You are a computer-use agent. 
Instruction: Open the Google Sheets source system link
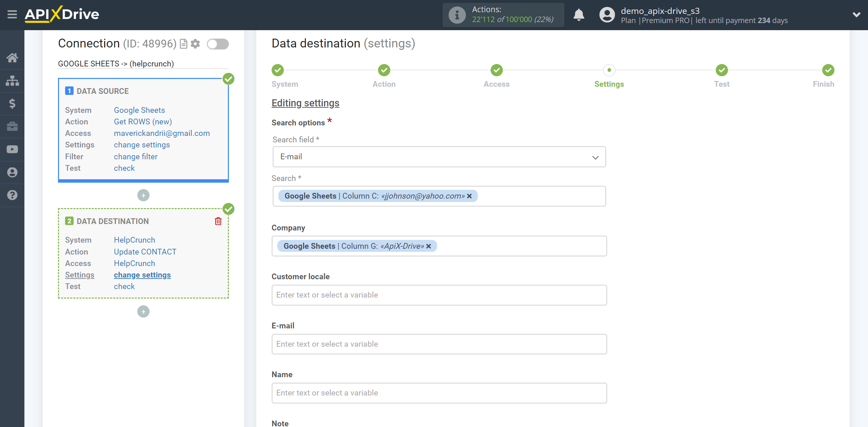pos(139,110)
